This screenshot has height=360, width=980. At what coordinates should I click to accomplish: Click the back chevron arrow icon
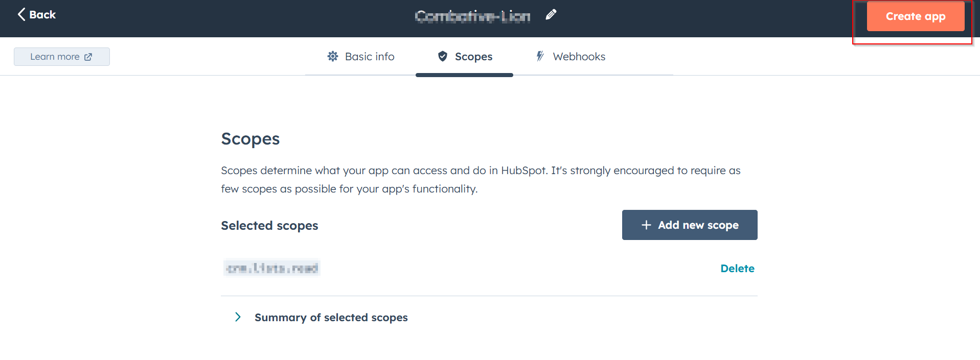[21, 14]
